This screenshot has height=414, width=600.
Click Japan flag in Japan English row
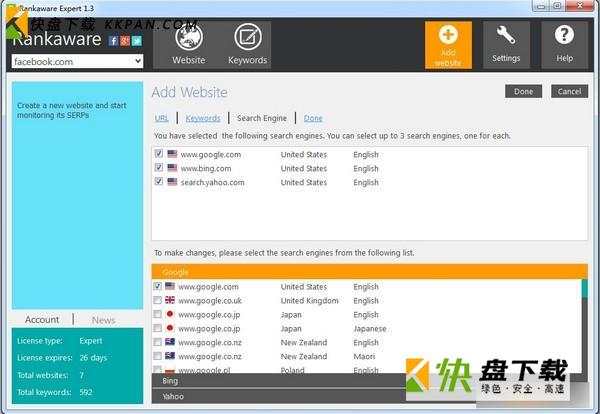(x=170, y=314)
